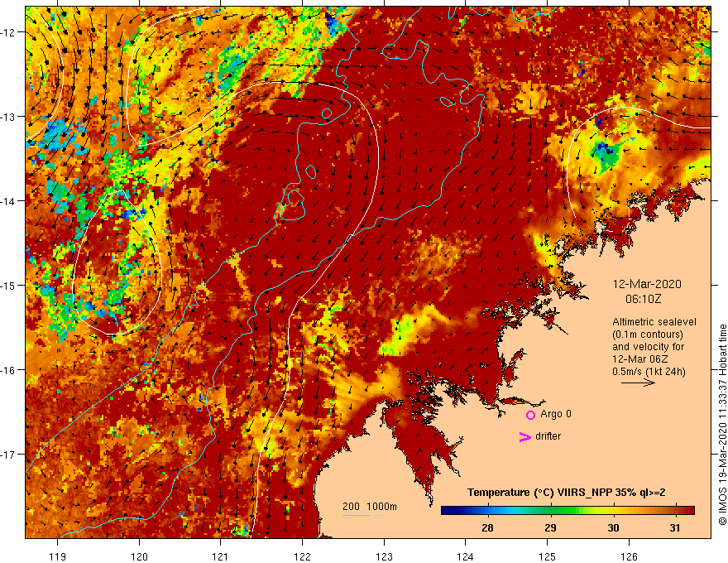Click the 'Argo 0' legend label

coord(556,414)
